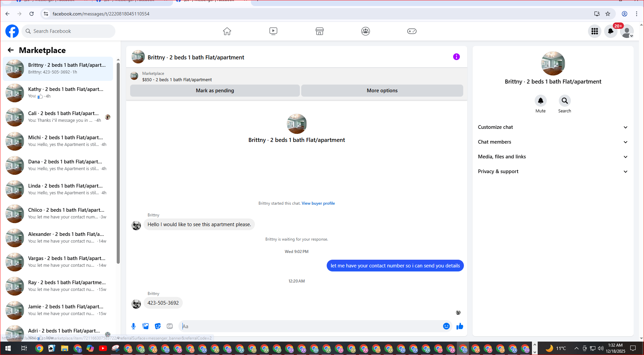
Task: Choose a GIF icon
Action: (x=170, y=326)
